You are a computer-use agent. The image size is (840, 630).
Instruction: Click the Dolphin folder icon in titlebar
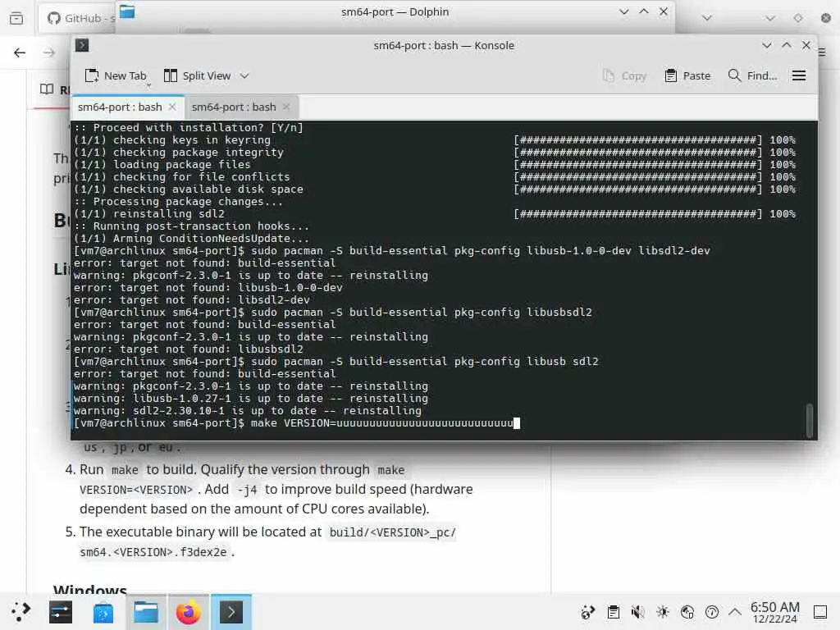click(127, 11)
